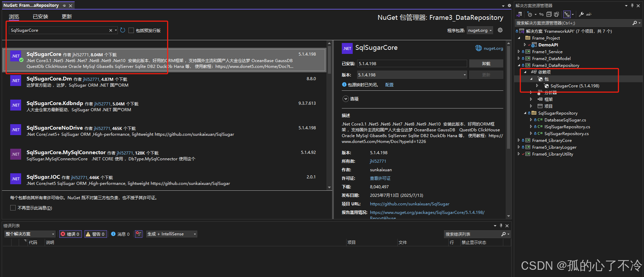
Task: Click the sync with active document arrows icon
Action: pyautogui.click(x=541, y=14)
